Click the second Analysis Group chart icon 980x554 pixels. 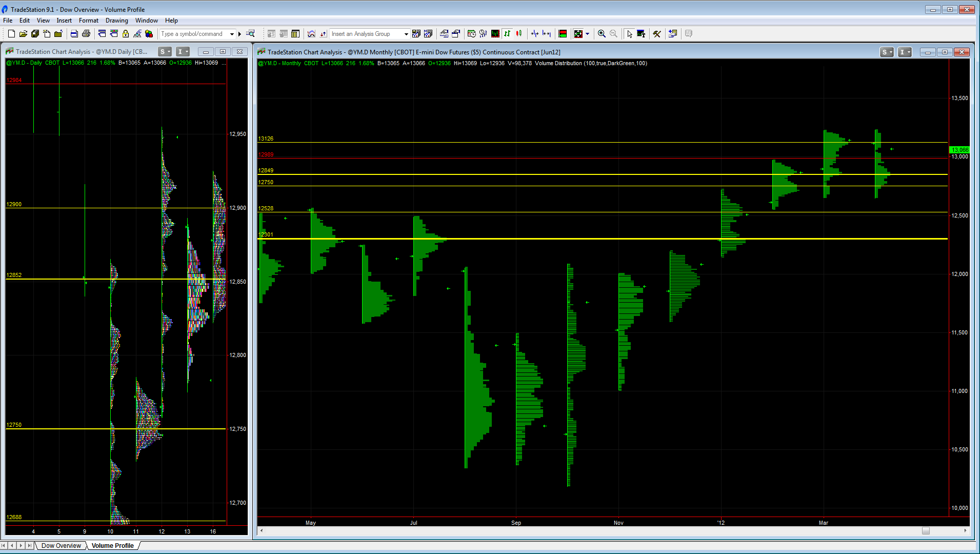pyautogui.click(x=428, y=34)
